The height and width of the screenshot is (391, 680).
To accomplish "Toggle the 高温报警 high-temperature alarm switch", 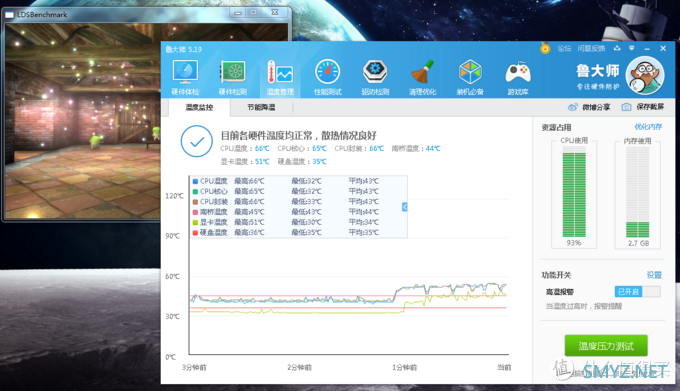I will pyautogui.click(x=637, y=292).
